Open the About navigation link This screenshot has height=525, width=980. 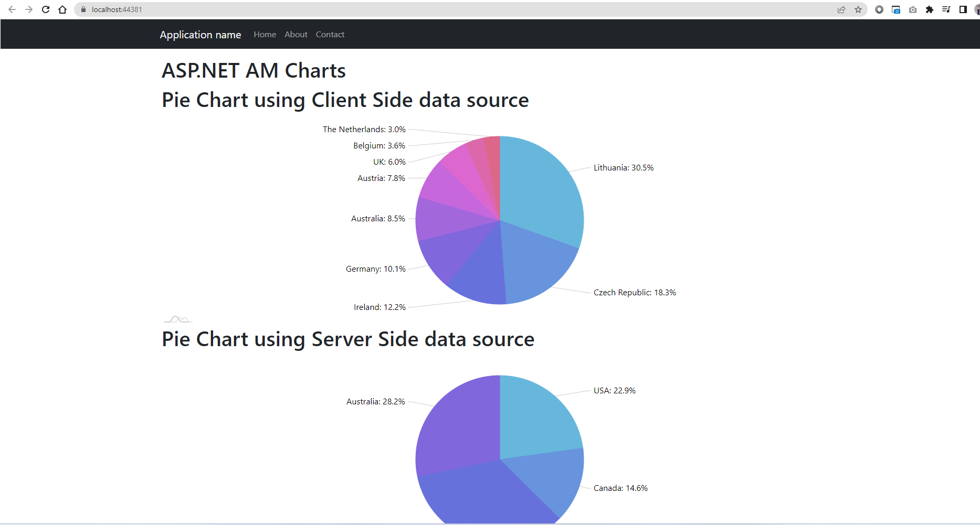296,35
